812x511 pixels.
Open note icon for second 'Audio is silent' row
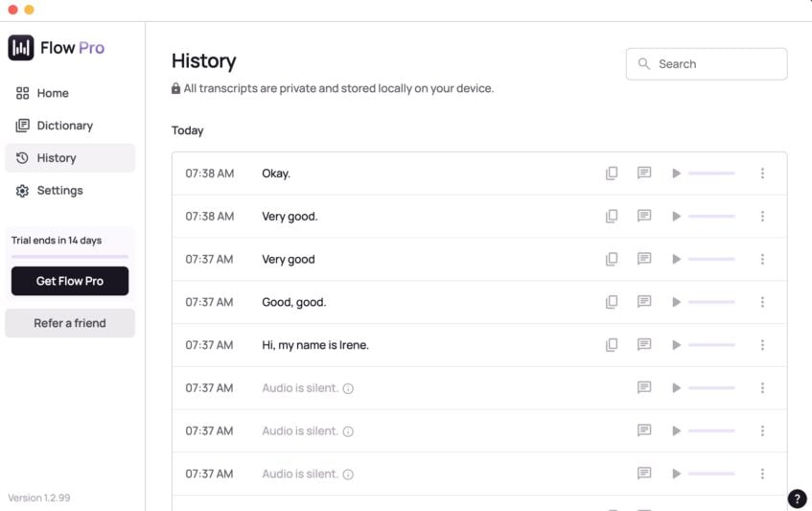[x=644, y=430]
